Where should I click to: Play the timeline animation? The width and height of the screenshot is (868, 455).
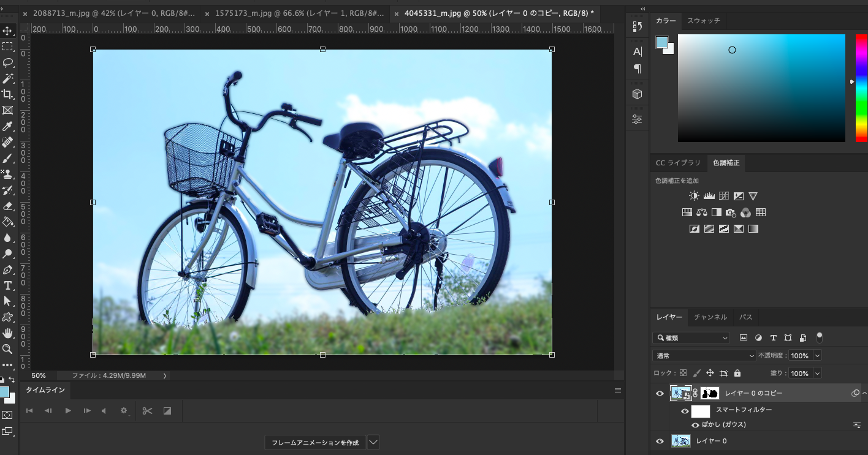(x=68, y=410)
